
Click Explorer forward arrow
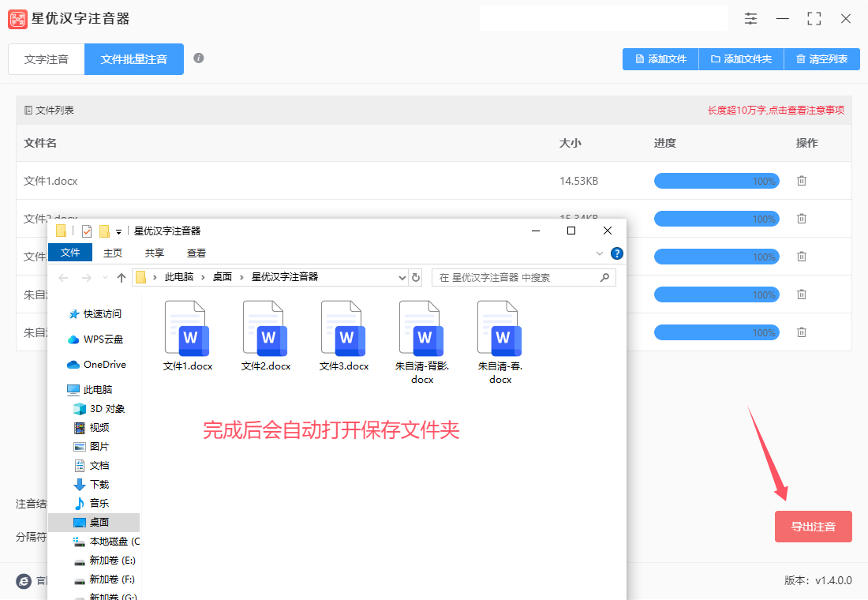pyautogui.click(x=86, y=278)
